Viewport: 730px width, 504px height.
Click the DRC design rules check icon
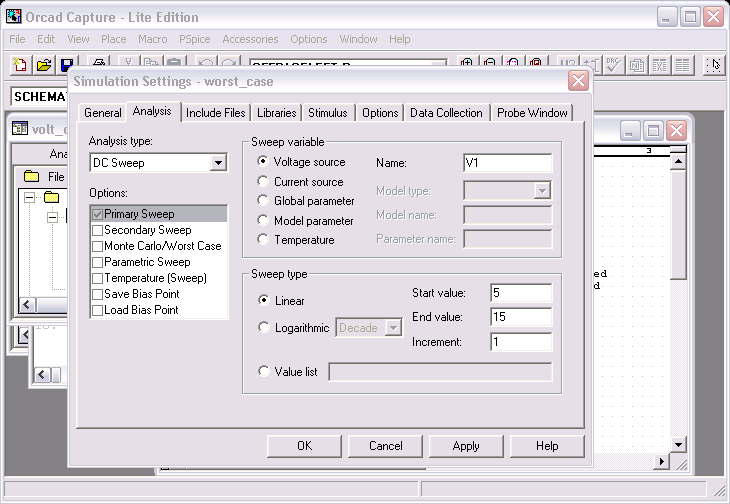pyautogui.click(x=613, y=65)
